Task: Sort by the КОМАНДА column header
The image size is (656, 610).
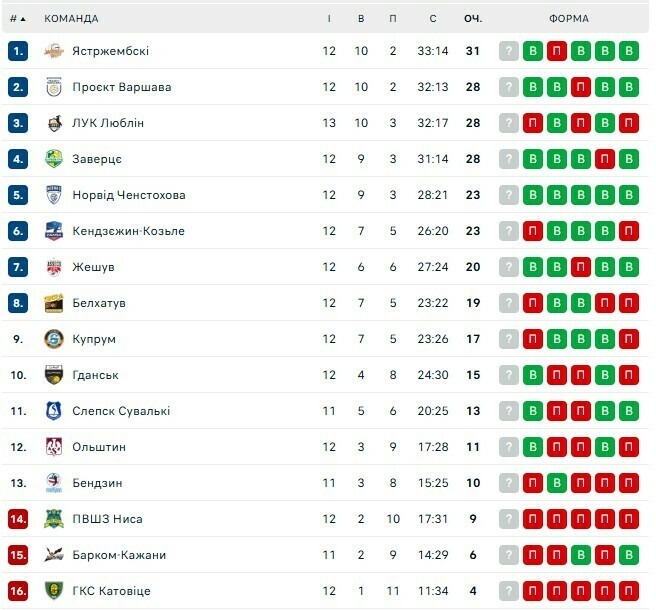Action: click(x=72, y=18)
